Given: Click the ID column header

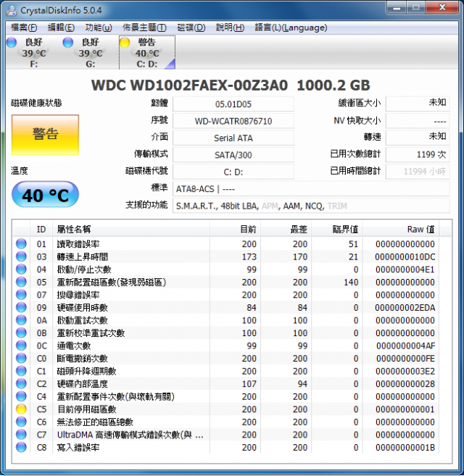Looking at the screenshot, I should (x=41, y=229).
